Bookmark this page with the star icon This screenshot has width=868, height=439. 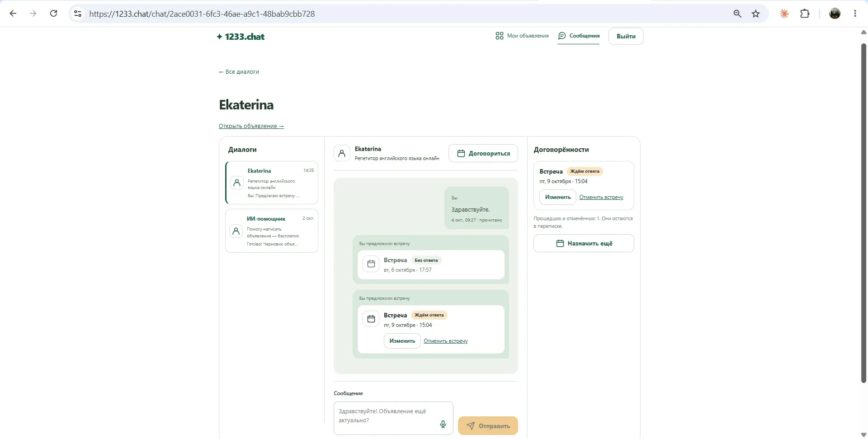756,14
